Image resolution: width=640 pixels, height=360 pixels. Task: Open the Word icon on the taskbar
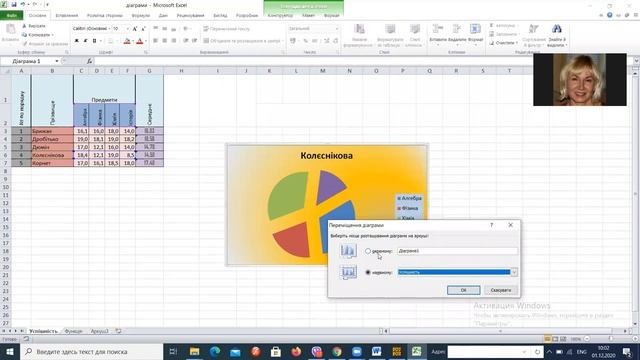pos(376,351)
